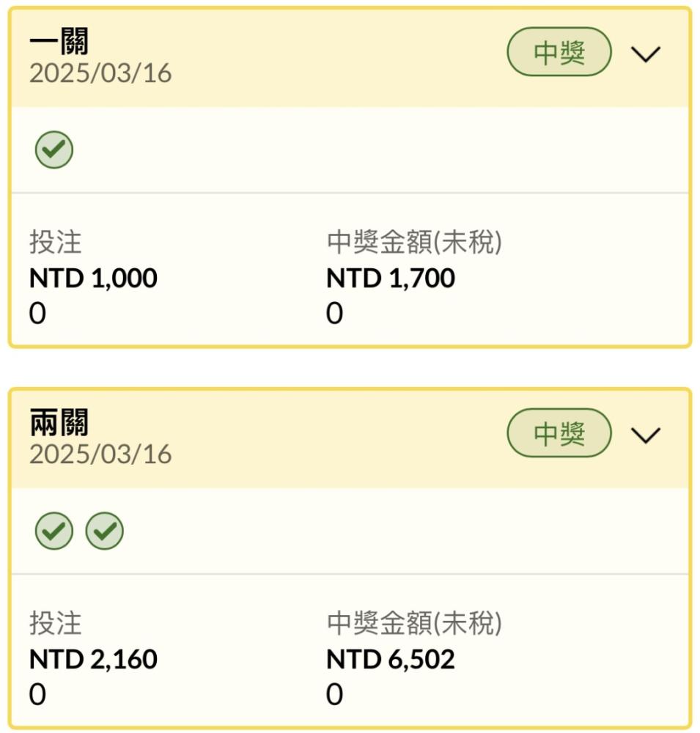This screenshot has height=733, width=700.
Task: Click 中獎金額(未稅) label in the 兩關 card
Action: pos(414,623)
